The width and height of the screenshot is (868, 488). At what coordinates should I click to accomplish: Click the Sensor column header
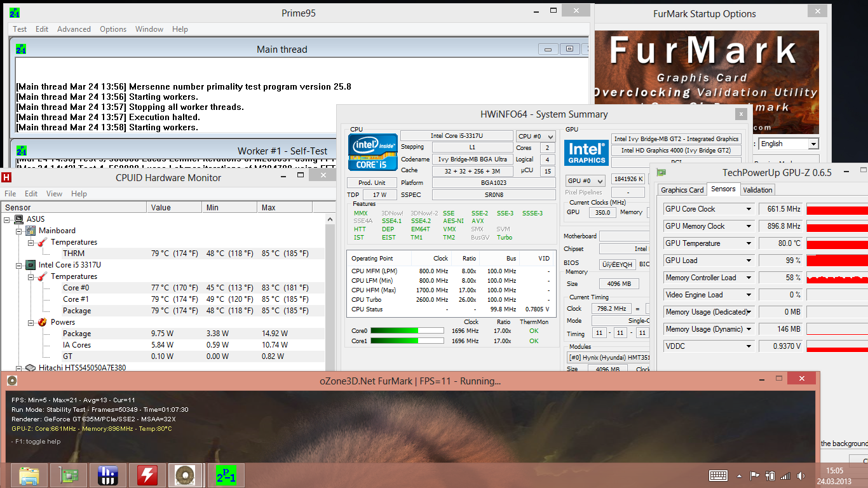(74, 208)
